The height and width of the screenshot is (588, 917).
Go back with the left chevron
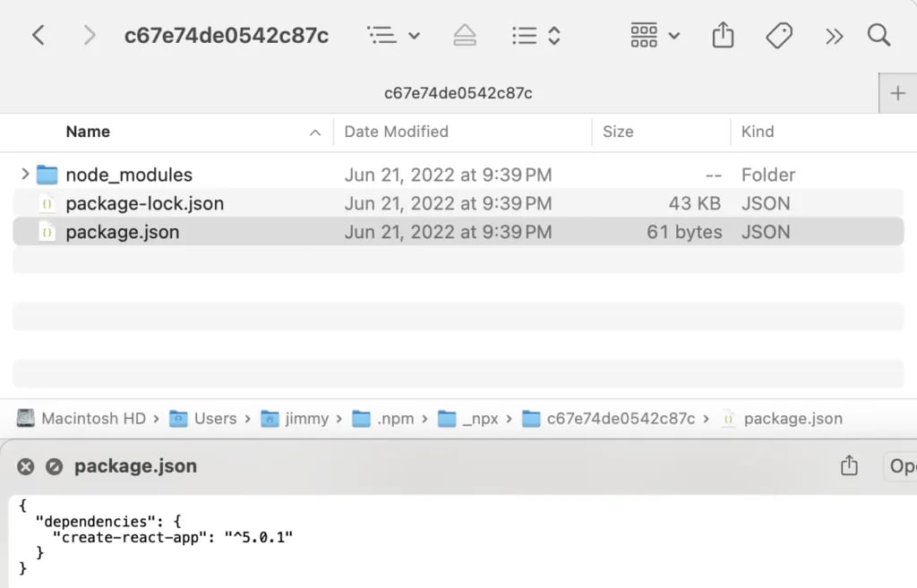[39, 35]
